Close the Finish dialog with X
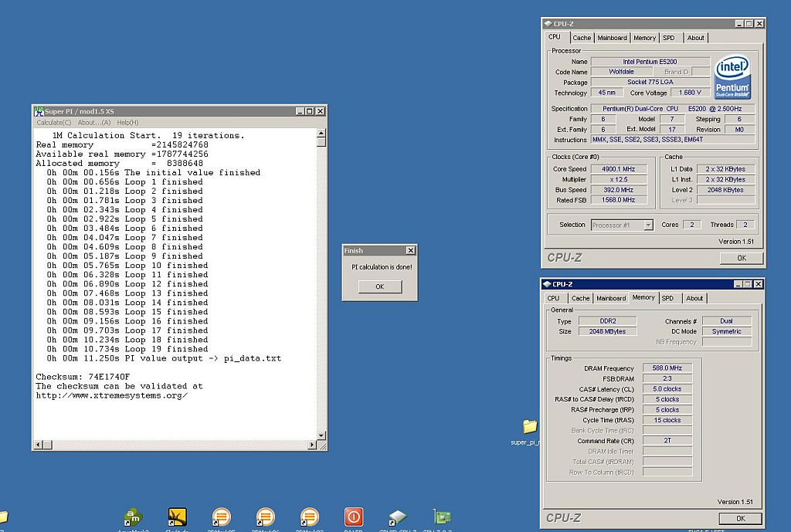The height and width of the screenshot is (532, 791). [411, 250]
